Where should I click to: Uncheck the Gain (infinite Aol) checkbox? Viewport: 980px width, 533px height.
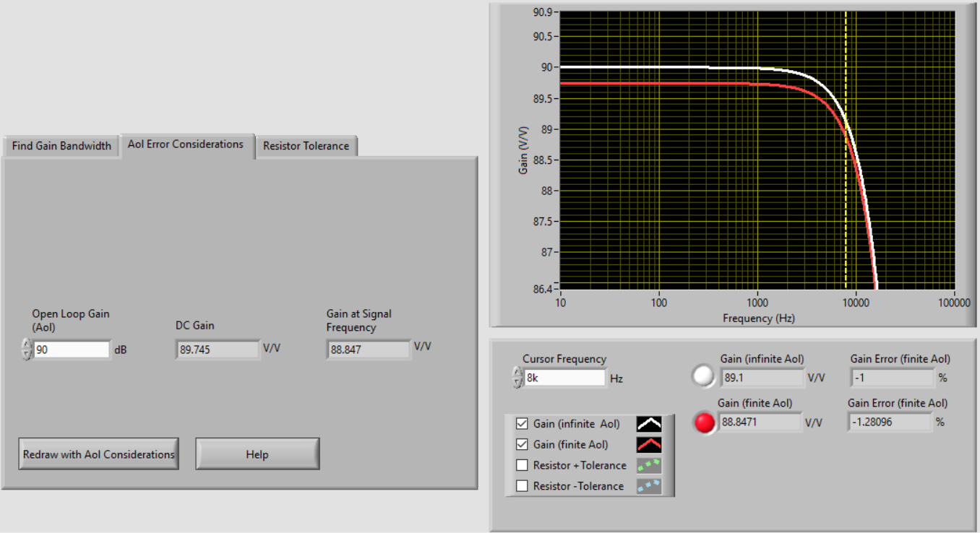522,424
